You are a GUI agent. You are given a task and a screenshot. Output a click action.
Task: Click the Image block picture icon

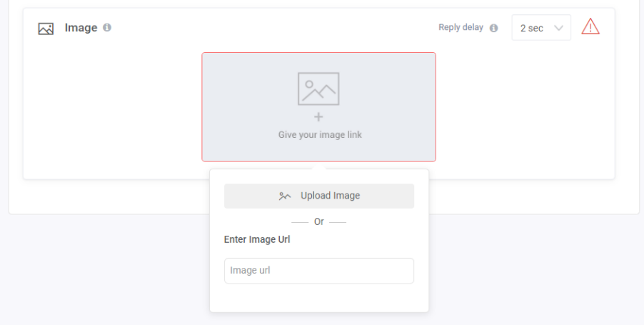pyautogui.click(x=46, y=29)
